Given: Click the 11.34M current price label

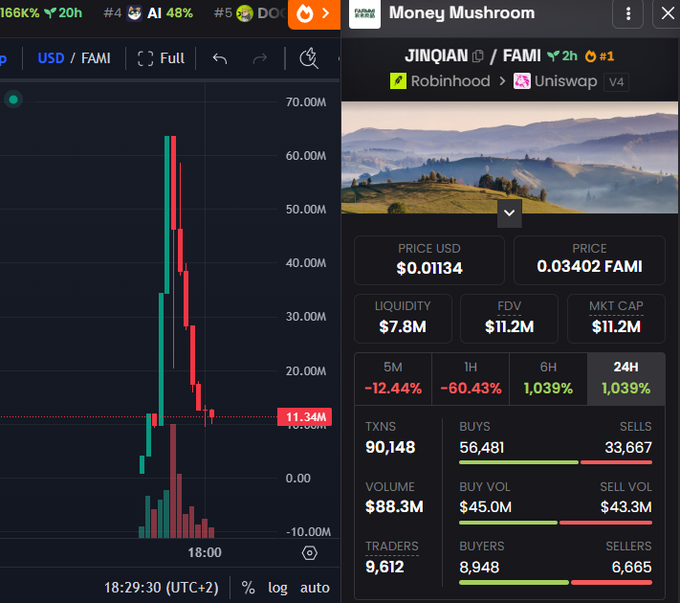Looking at the screenshot, I should (304, 417).
